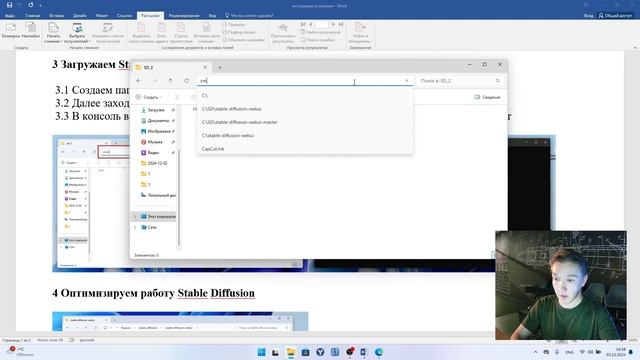
Task: Click the Конверты envelopes icon
Action: pos(11,30)
